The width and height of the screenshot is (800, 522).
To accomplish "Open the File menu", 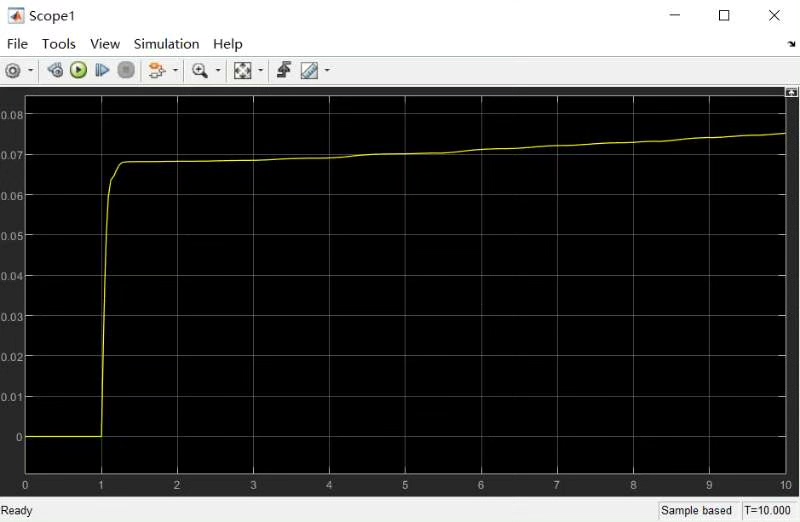I will point(17,44).
